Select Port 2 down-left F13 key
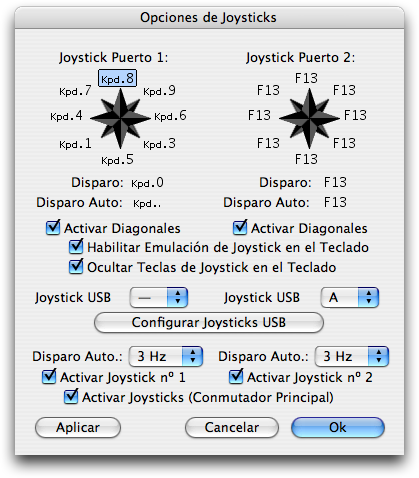The width and height of the screenshot is (419, 478). (x=268, y=143)
